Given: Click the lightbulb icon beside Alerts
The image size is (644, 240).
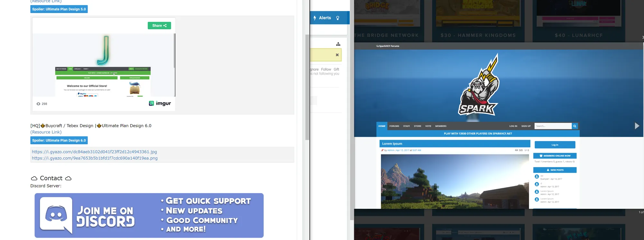Looking at the screenshot, I should (x=337, y=18).
